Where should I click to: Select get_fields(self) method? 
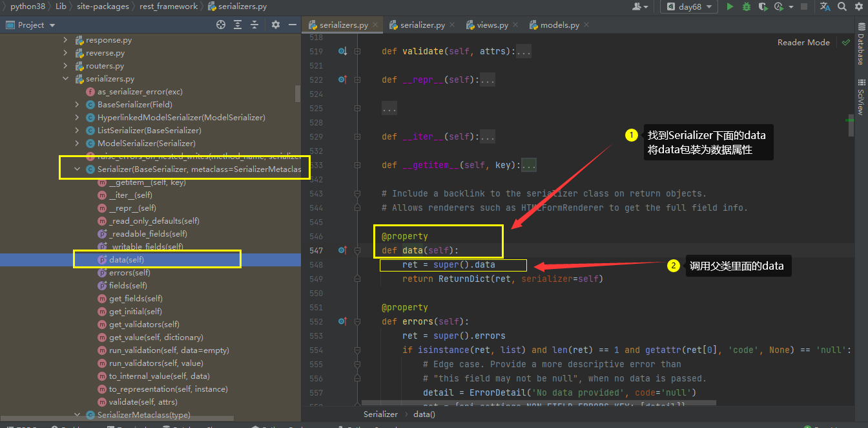(136, 299)
